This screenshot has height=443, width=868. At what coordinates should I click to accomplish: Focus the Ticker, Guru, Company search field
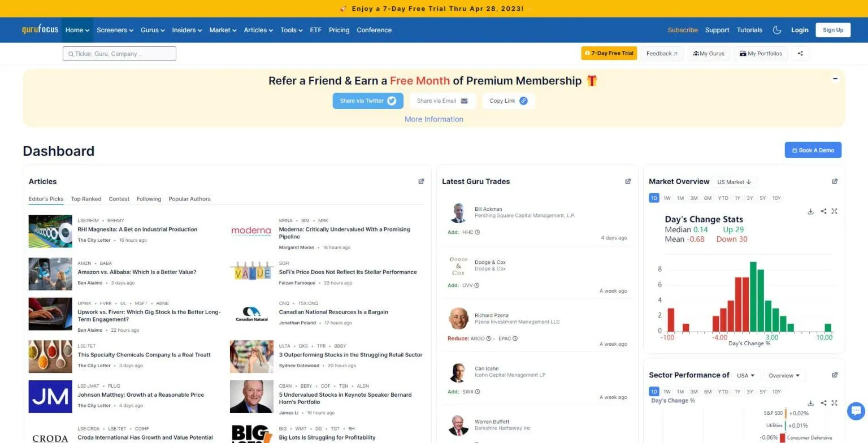[119, 54]
